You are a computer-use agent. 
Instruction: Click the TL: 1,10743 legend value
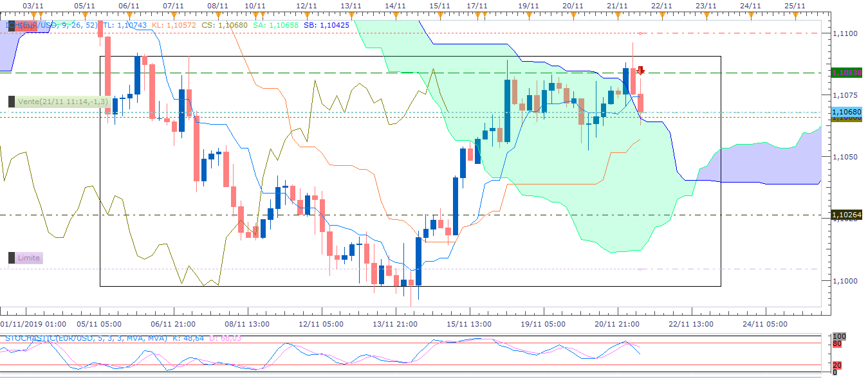pyautogui.click(x=124, y=25)
